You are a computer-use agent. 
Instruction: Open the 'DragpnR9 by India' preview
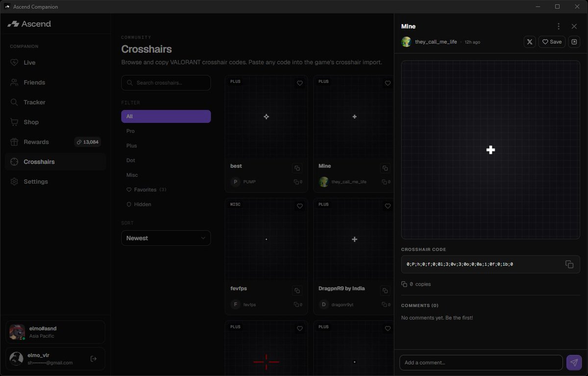(x=353, y=239)
